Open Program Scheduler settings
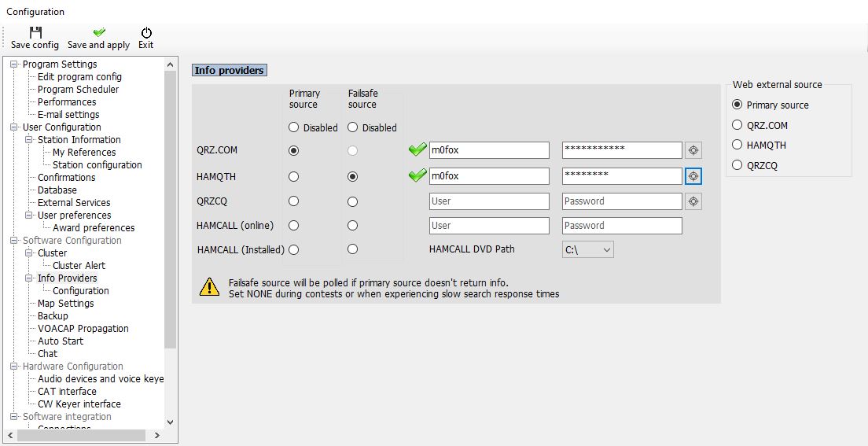This screenshot has width=868, height=446. coord(78,89)
